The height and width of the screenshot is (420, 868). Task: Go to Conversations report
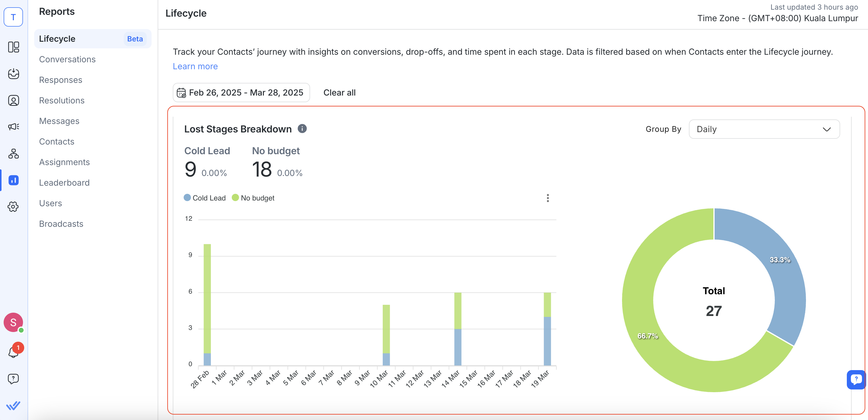(x=67, y=59)
